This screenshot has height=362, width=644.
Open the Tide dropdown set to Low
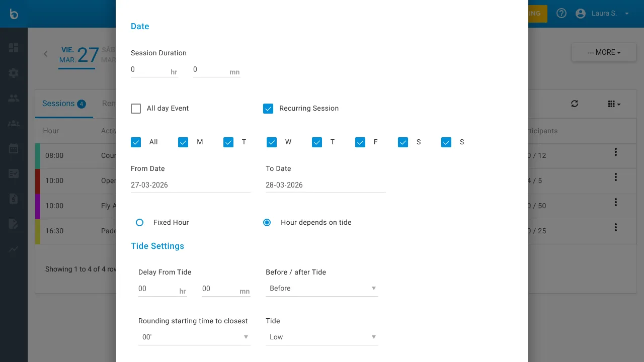point(322,337)
